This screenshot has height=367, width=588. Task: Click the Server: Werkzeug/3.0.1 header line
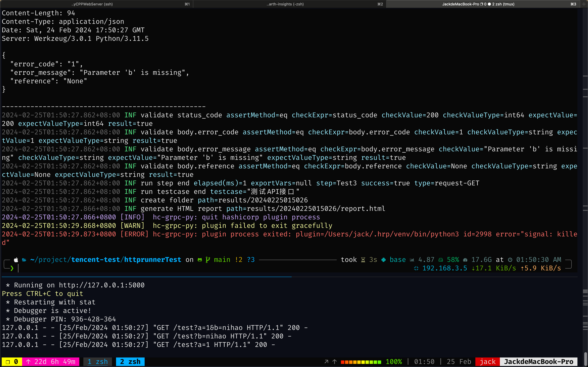coord(75,39)
